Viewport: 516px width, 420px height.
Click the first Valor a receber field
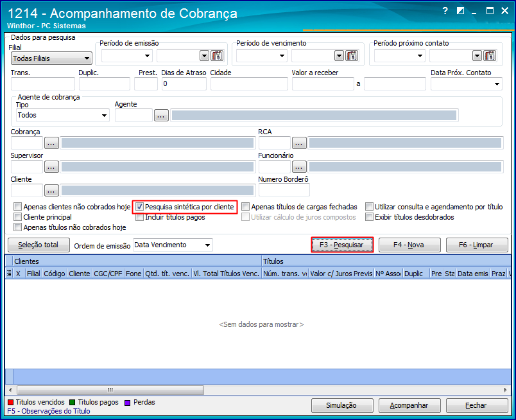pyautogui.click(x=323, y=83)
